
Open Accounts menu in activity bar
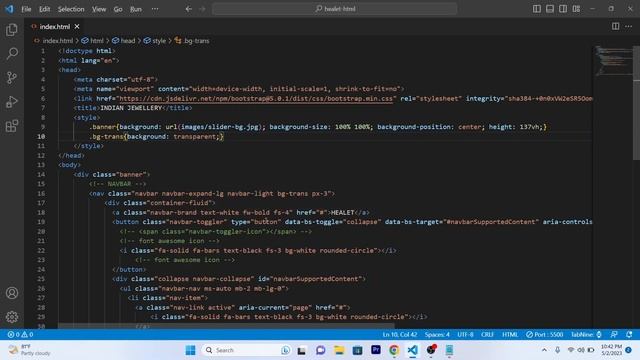click(x=12, y=293)
